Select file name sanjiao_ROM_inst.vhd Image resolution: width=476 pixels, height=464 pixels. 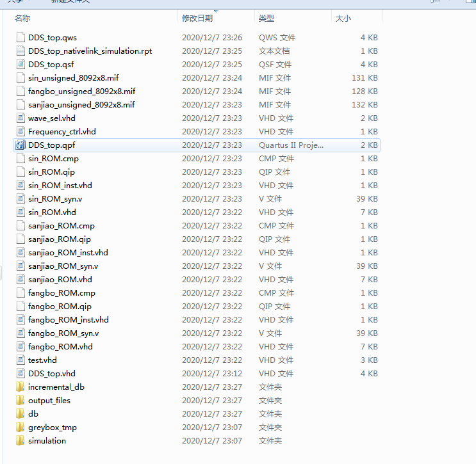(x=68, y=252)
